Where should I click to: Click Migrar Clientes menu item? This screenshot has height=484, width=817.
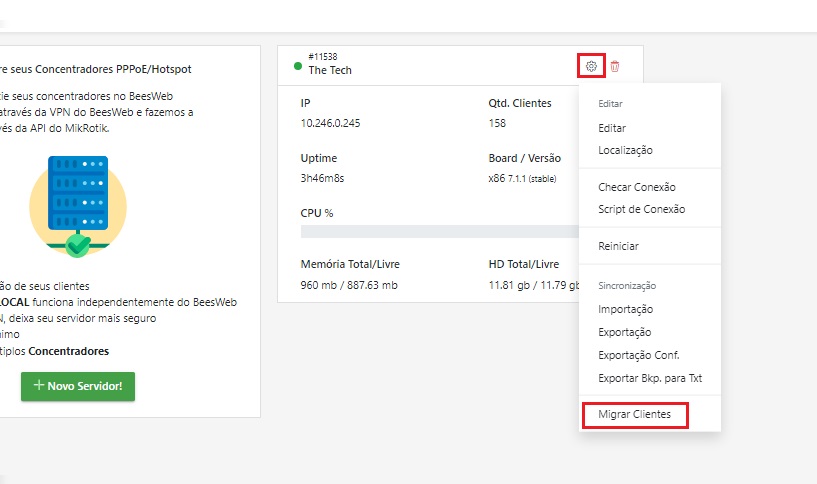tap(635, 415)
